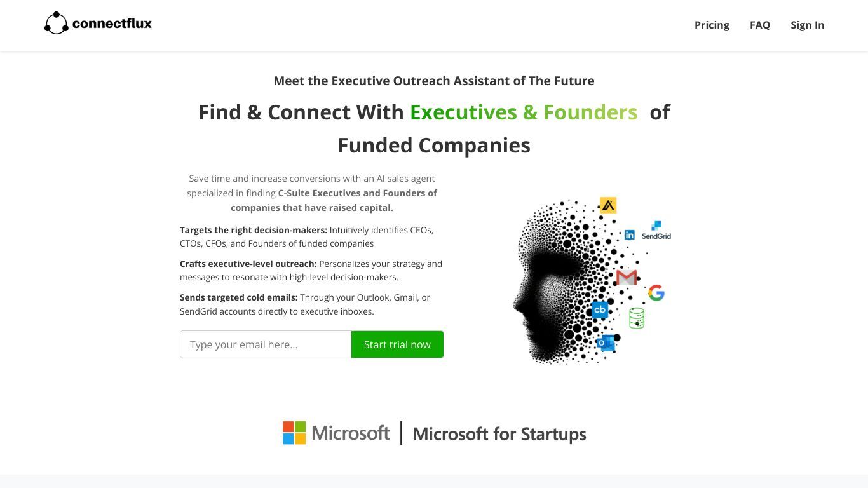868x488 pixels.
Task: Click the Microsoft four-square logo
Action: 294,433
